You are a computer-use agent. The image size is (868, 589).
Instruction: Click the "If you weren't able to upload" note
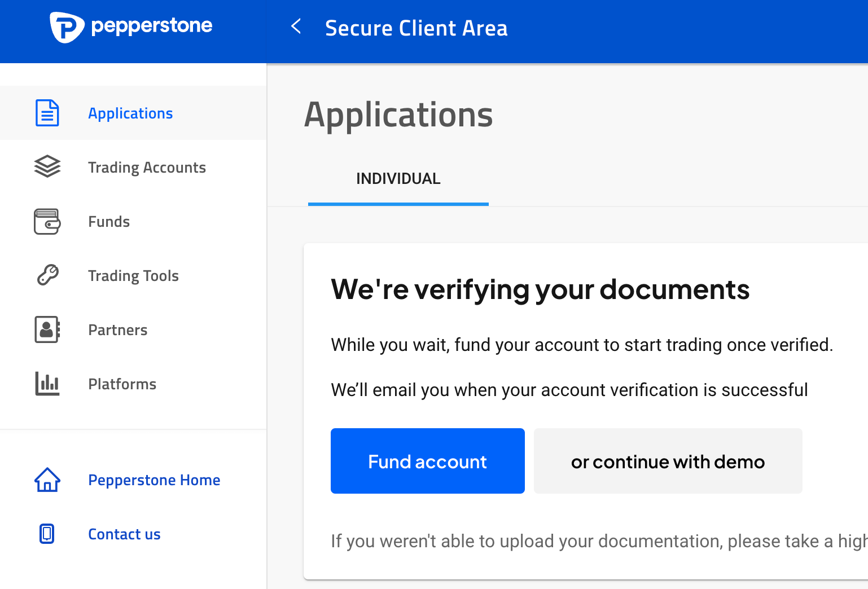point(599,541)
